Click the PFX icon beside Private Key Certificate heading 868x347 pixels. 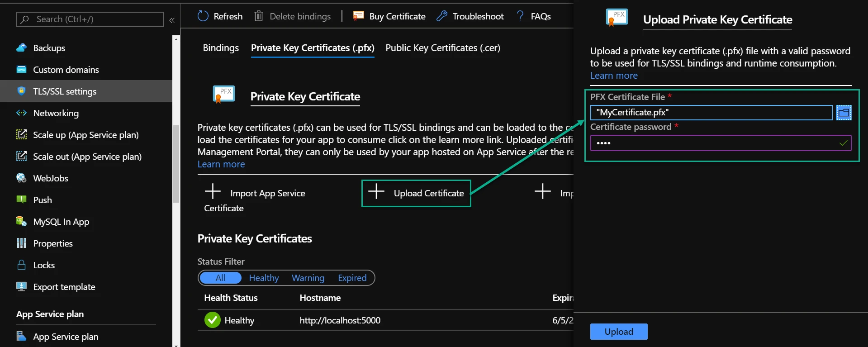[x=224, y=95]
